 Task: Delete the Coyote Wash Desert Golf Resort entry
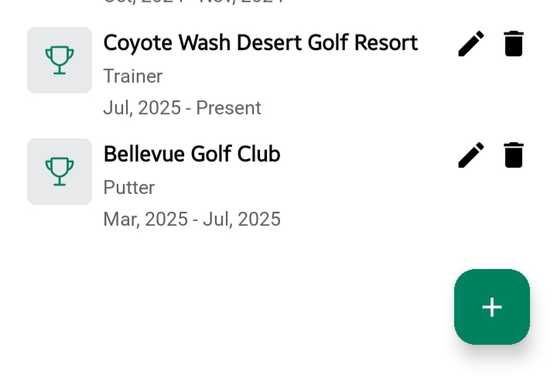514,44
